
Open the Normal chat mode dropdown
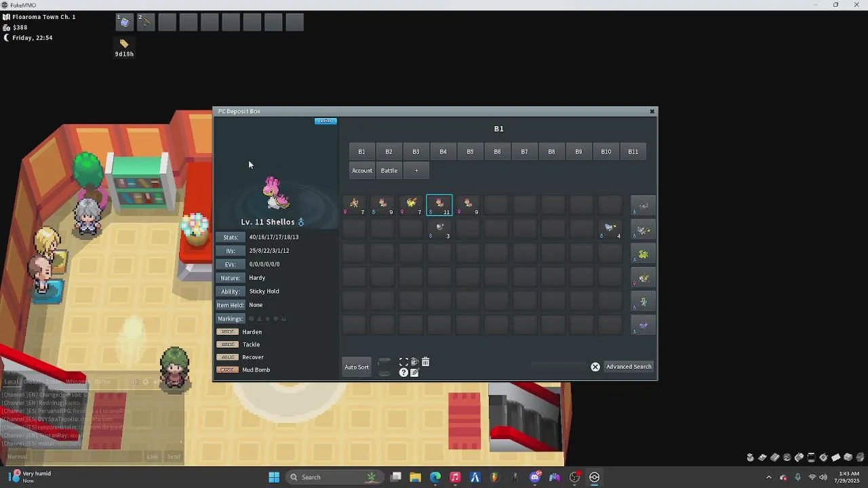tap(17, 457)
